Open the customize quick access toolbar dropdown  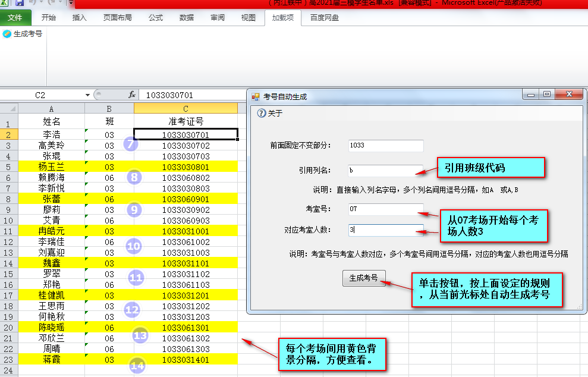71,3
